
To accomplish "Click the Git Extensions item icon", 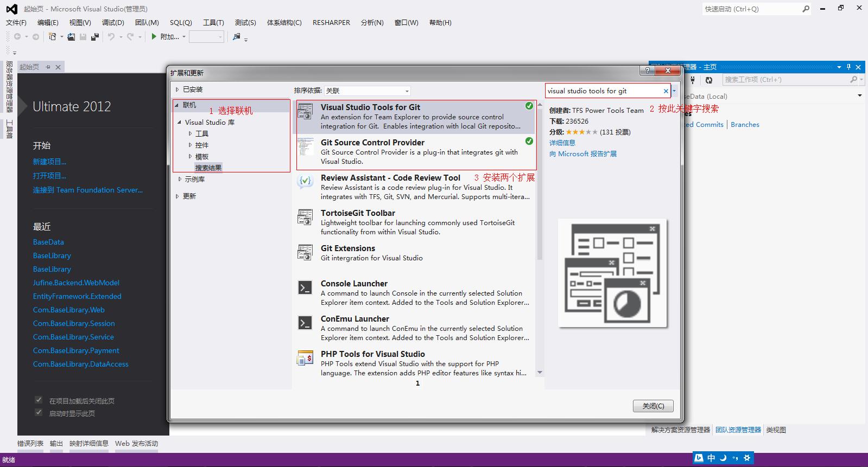I will coord(305,252).
